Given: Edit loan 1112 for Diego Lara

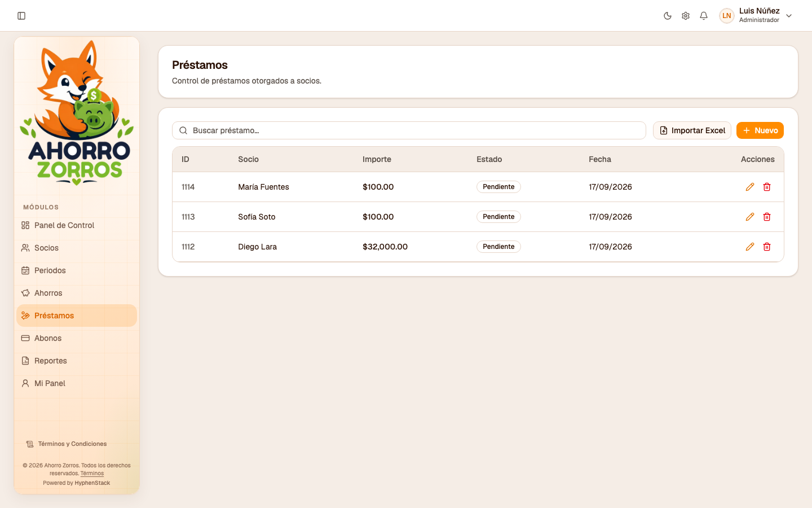Looking at the screenshot, I should coord(750,247).
